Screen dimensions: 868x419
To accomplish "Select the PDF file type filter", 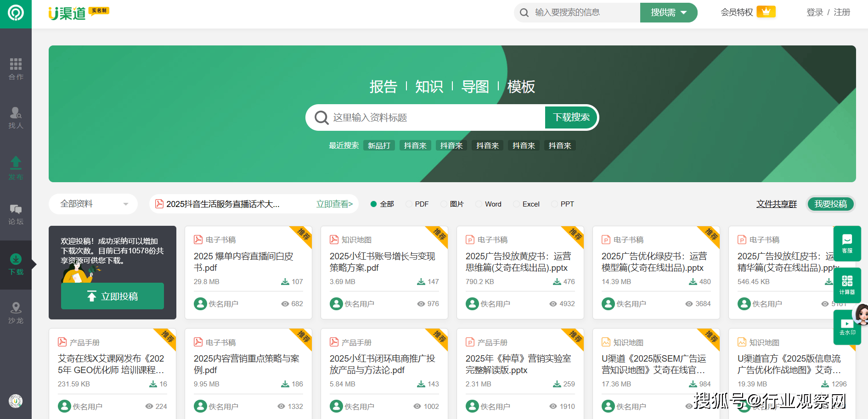I will pos(409,204).
